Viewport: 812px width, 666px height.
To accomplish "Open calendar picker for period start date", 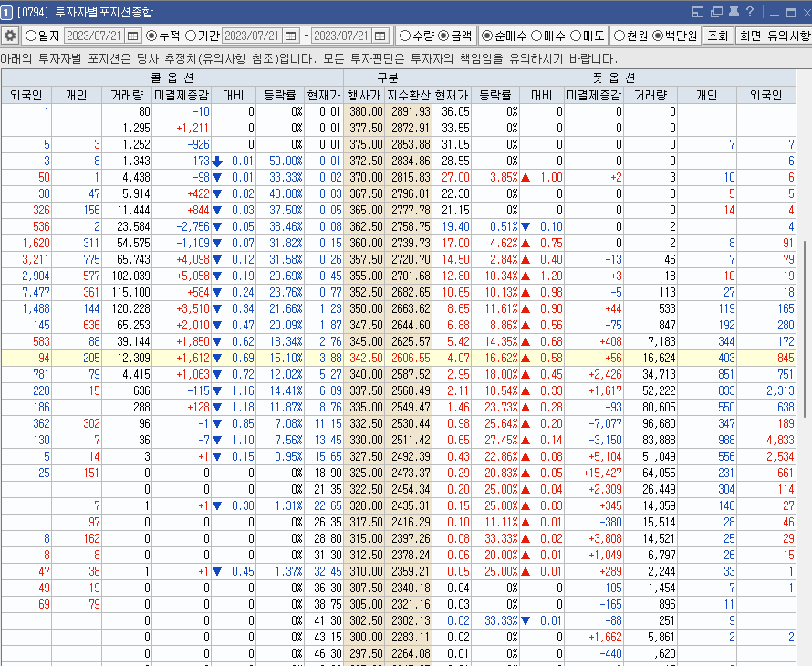I will pyautogui.click(x=290, y=36).
